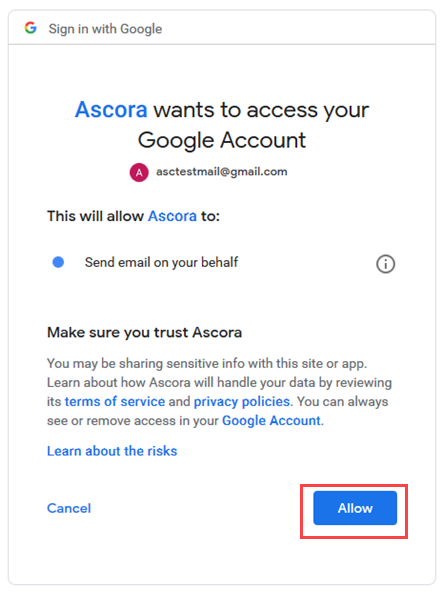Click the blue Allow button
Viewport: 444px width, 594px height.
tap(355, 508)
